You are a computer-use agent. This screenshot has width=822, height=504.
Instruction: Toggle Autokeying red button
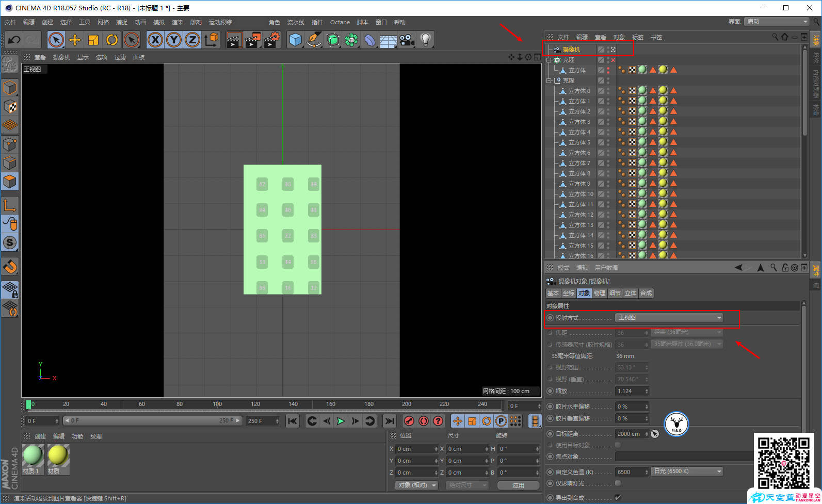point(424,421)
